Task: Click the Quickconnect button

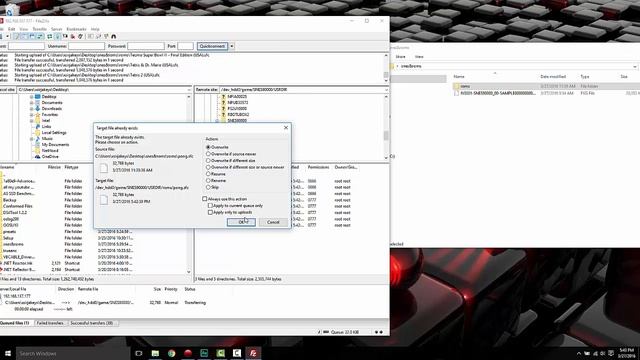Action: (x=212, y=46)
